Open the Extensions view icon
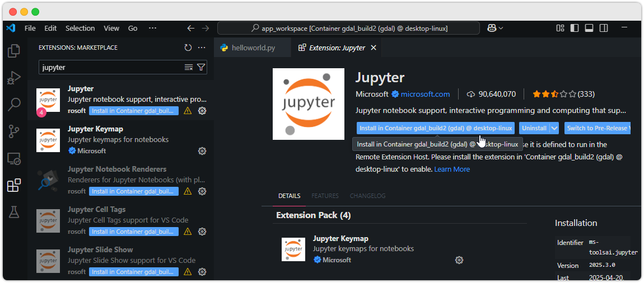Image resolution: width=644 pixels, height=283 pixels. pyautogui.click(x=14, y=185)
